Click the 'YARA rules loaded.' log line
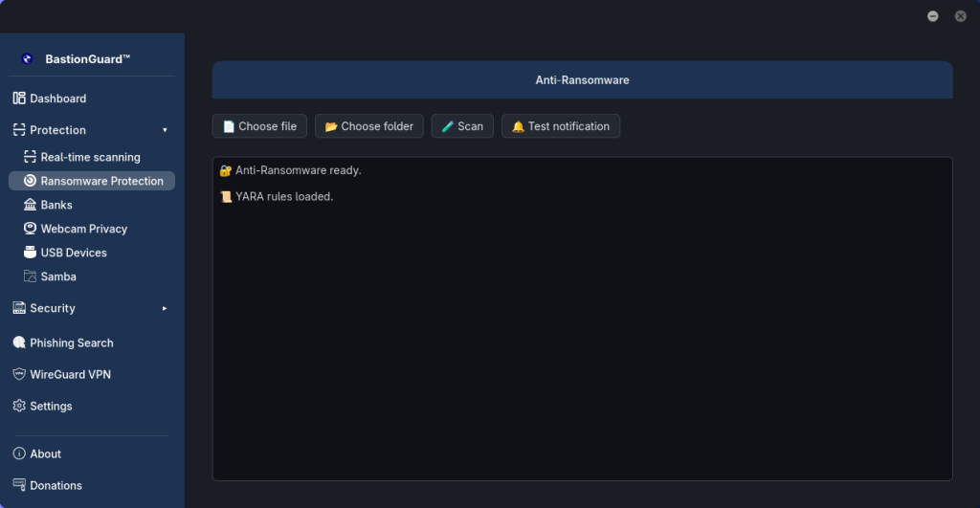 click(284, 196)
